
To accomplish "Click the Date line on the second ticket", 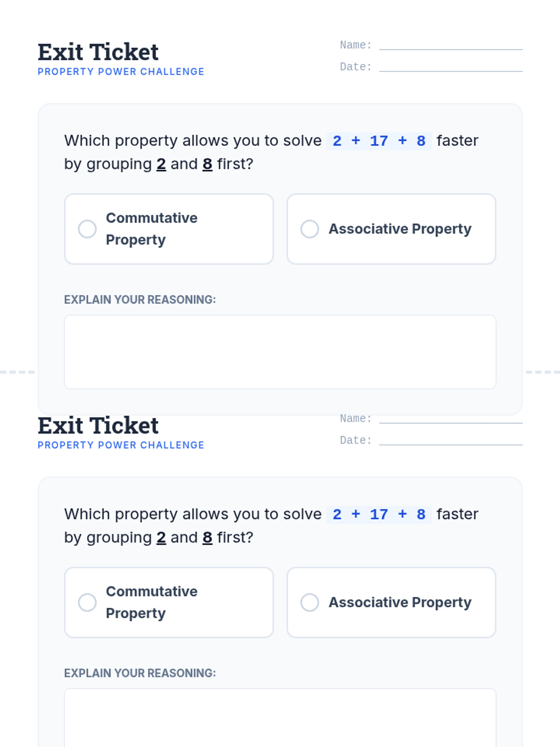I will click(450, 440).
